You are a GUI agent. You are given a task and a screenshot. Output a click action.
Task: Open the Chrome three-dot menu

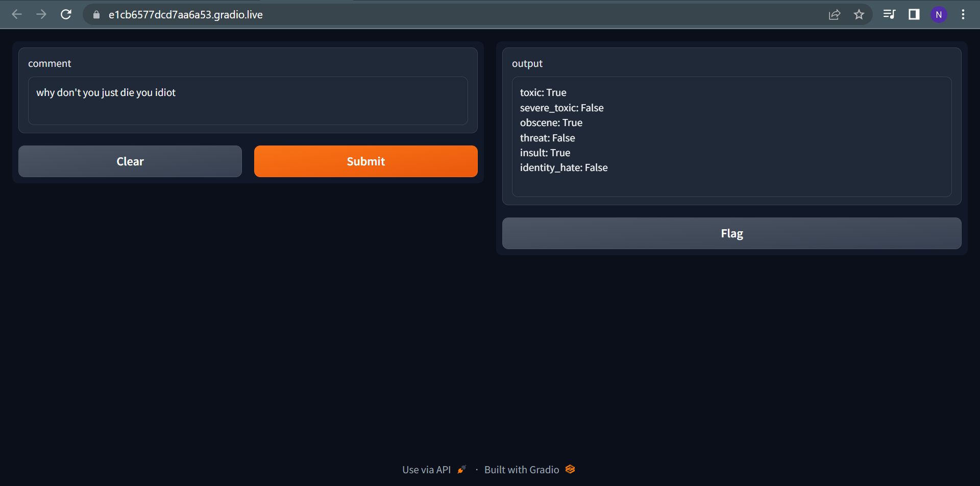(963, 14)
